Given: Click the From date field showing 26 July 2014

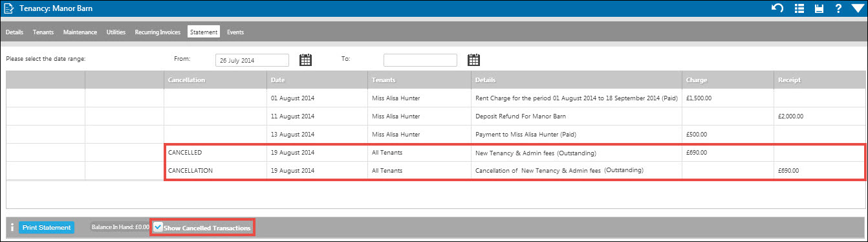Looking at the screenshot, I should [252, 60].
